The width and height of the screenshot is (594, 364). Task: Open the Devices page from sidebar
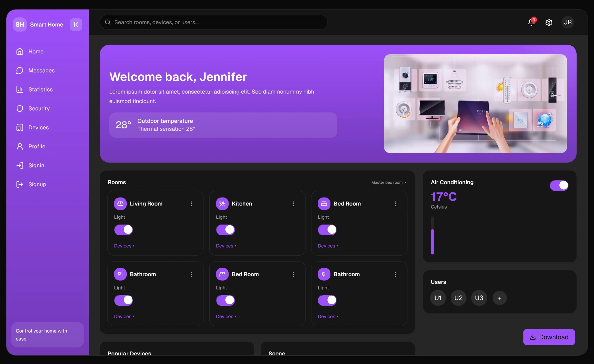tap(39, 127)
